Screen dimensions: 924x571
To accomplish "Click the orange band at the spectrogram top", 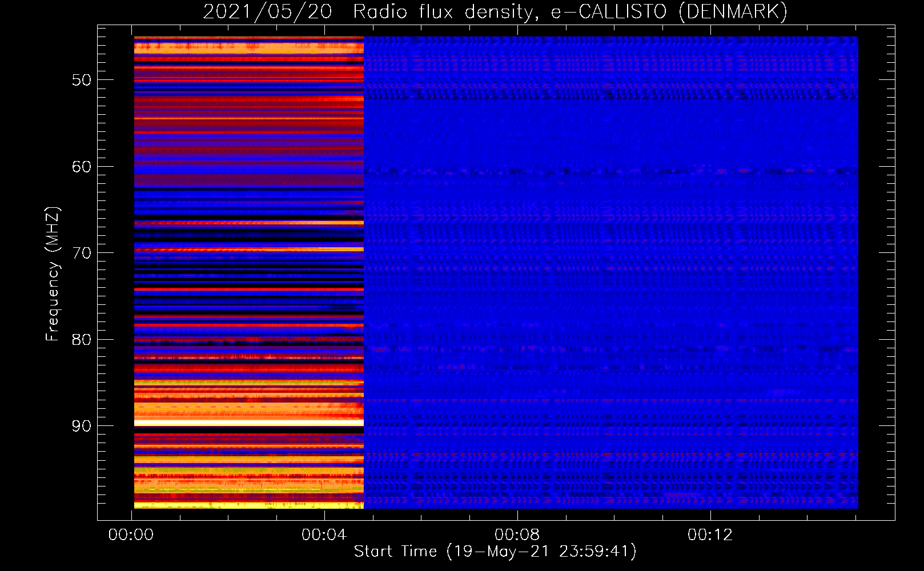I will click(x=249, y=47).
